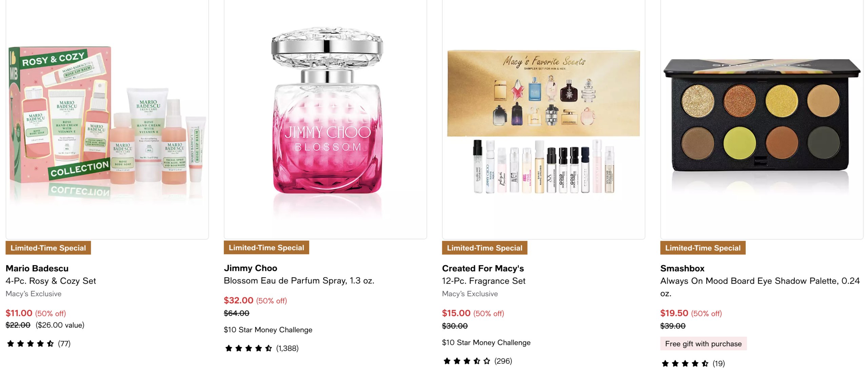Viewport: 868px width, 373px height.
Task: View the (296) reviews count
Action: [x=502, y=360]
